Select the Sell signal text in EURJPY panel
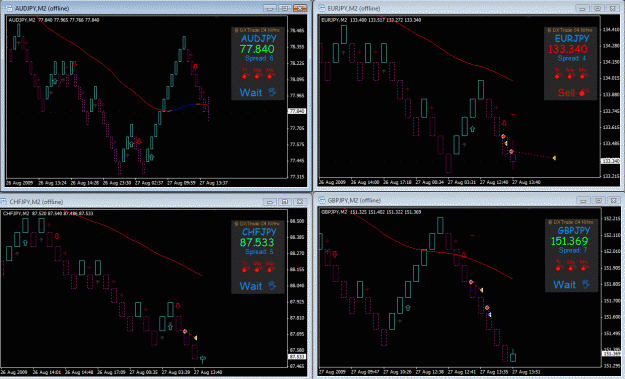The width and height of the screenshot is (625, 379). 566,92
